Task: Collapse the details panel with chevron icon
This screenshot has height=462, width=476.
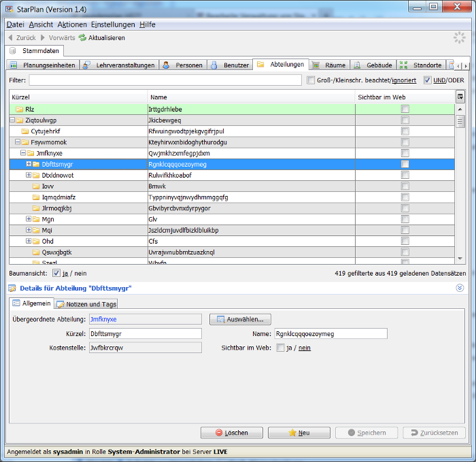Action: [460, 288]
